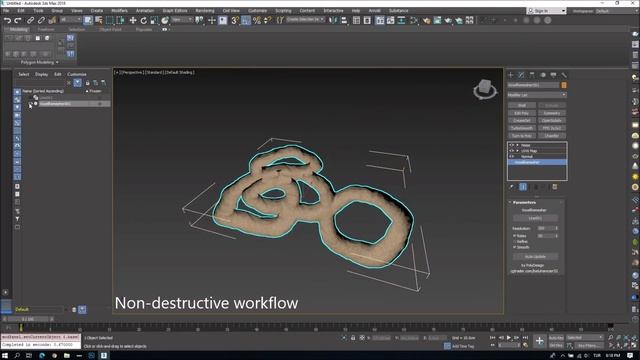Viewport: 640px width, 360px height.
Task: Click the Turn to Poly button
Action: (522, 136)
